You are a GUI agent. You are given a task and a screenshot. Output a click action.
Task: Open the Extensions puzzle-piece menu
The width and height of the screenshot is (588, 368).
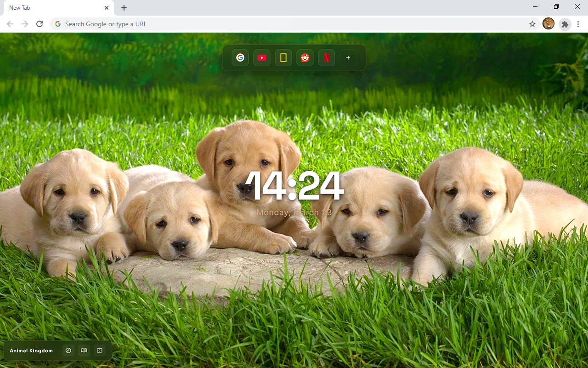click(x=565, y=24)
